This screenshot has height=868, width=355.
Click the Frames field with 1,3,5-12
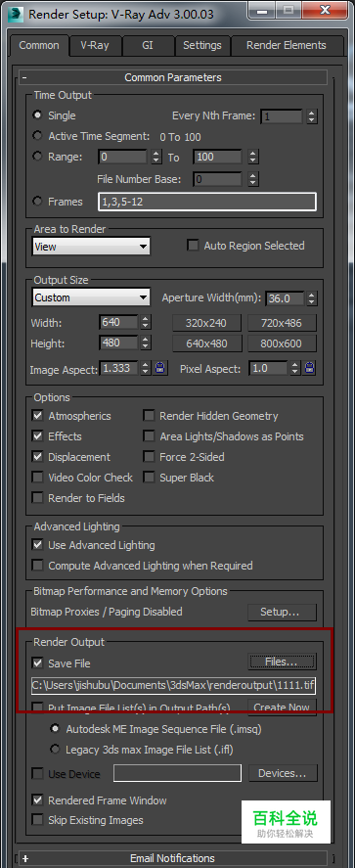pos(207,202)
